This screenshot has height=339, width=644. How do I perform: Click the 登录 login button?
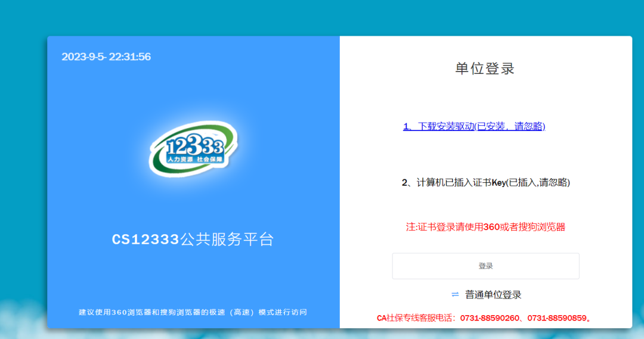pos(485,266)
